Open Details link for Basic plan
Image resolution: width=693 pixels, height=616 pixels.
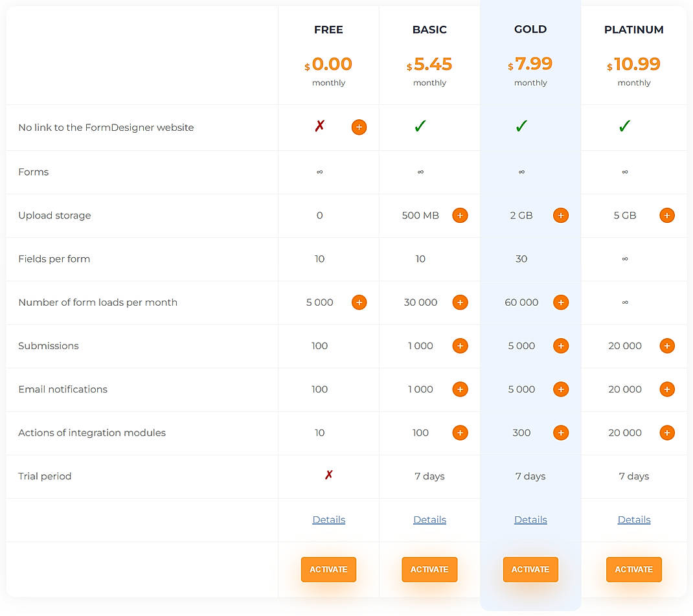pos(429,519)
